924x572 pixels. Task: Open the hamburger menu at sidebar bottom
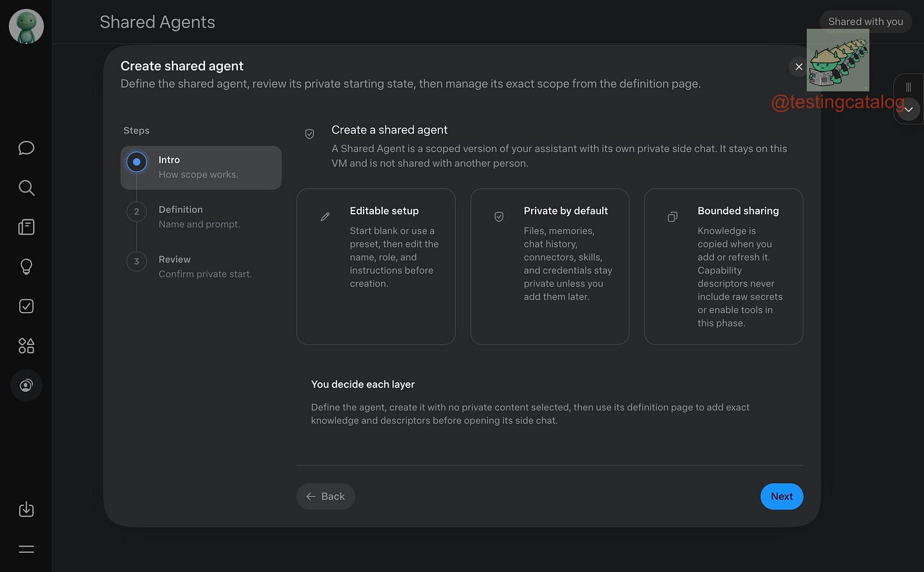26,549
